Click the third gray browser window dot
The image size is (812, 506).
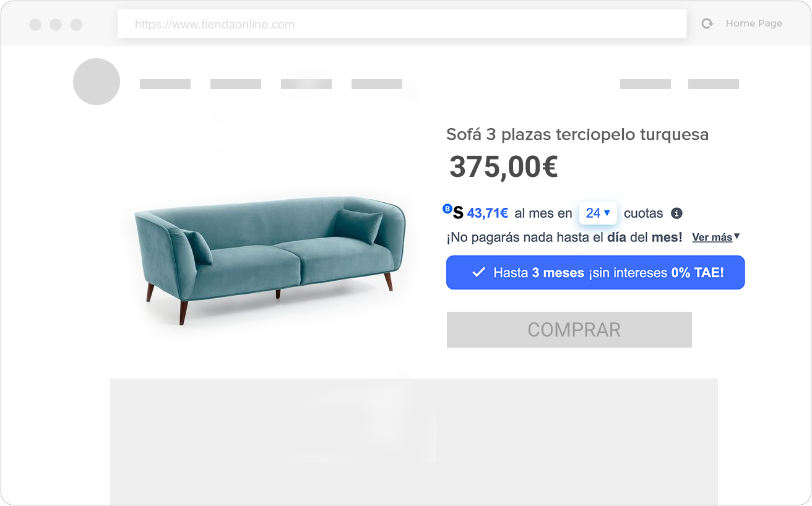[x=76, y=24]
